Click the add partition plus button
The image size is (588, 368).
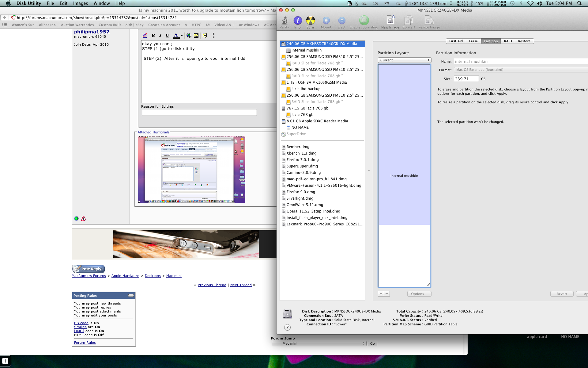[381, 294]
